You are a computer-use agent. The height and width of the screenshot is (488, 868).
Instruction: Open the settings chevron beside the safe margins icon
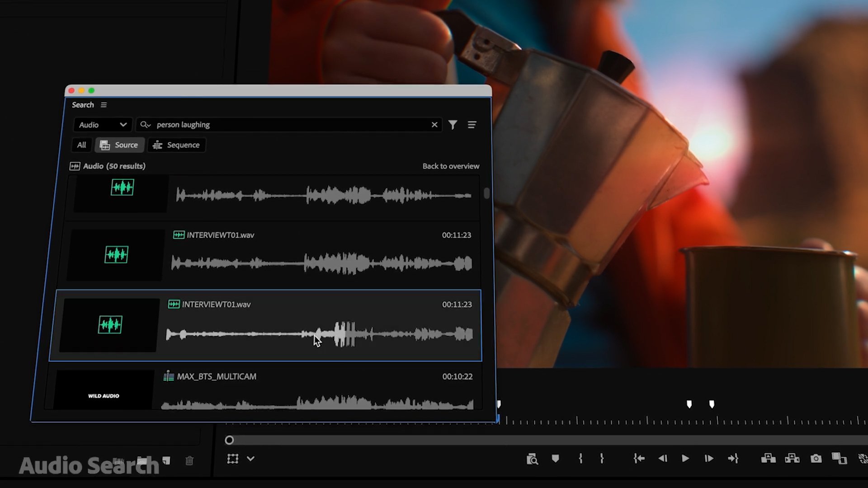point(250,458)
